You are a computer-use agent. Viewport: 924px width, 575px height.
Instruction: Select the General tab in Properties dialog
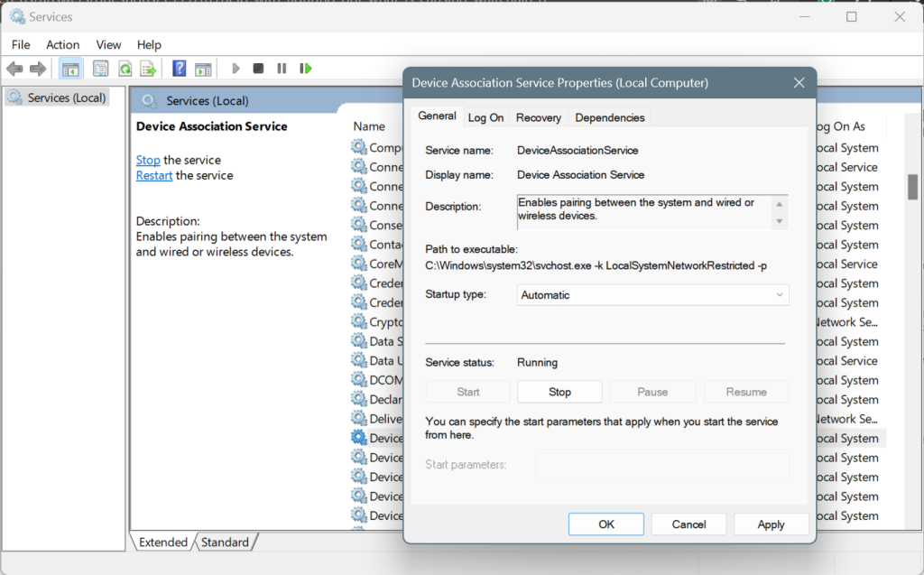[x=437, y=116]
